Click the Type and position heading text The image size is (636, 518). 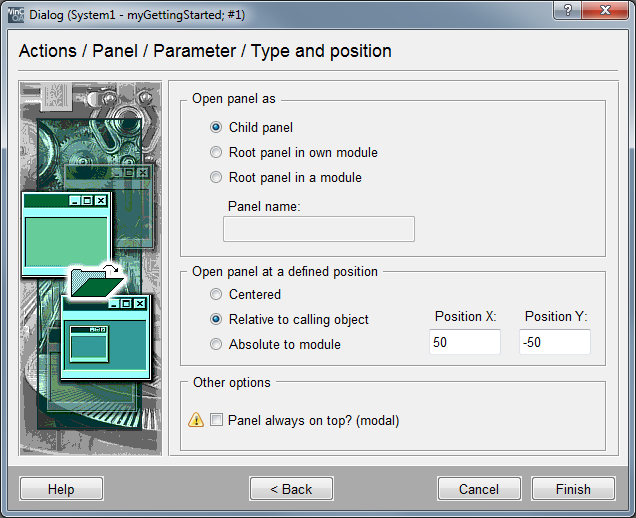(321, 51)
